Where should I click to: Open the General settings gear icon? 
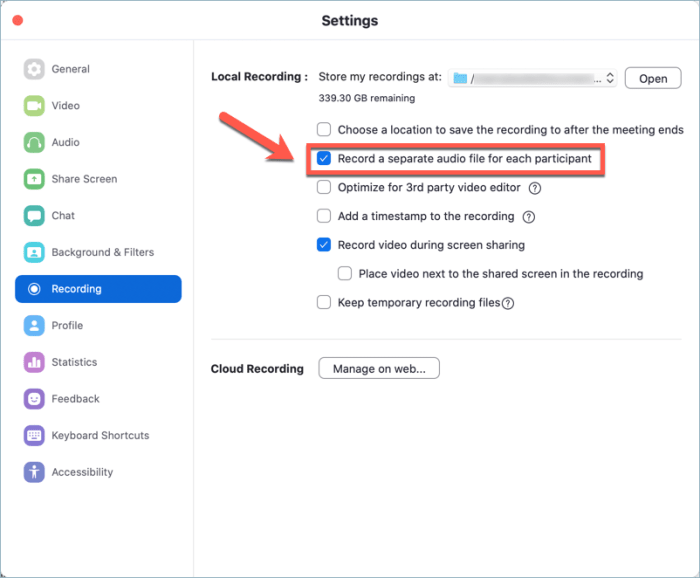[x=35, y=69]
